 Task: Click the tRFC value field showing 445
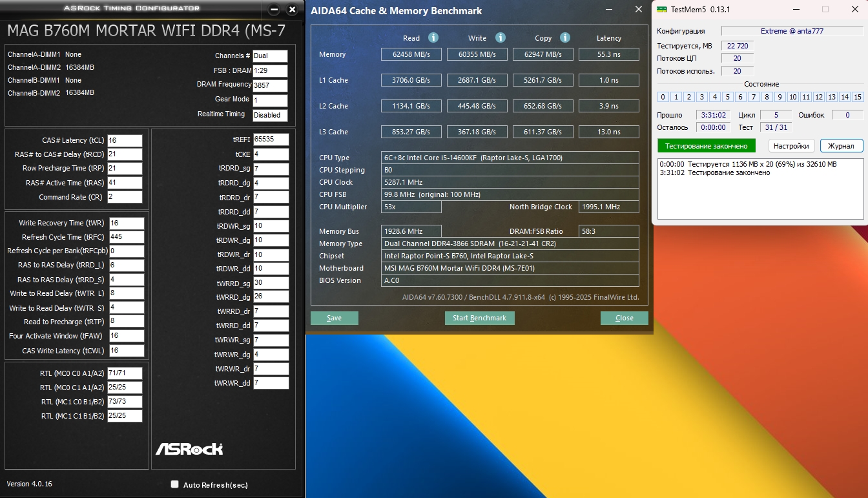[127, 237]
